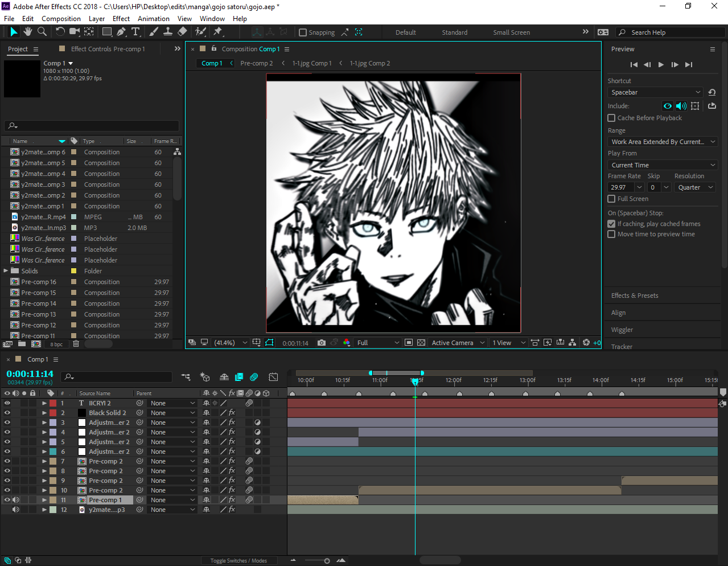The image size is (728, 566).
Task: Select the Puppet Pin tool
Action: (x=218, y=32)
